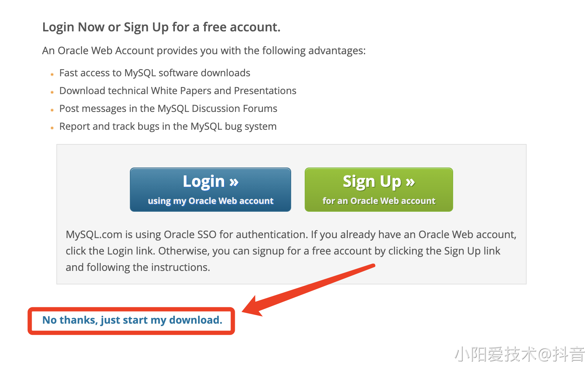Screen dimensions: 588x365
Task: Click 'Report and track bugs' list item
Action: (168, 127)
